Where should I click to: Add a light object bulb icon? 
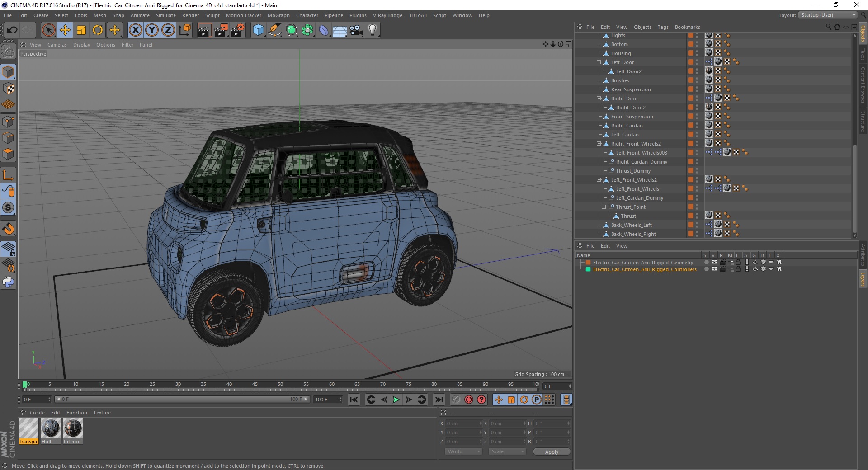[x=373, y=30]
